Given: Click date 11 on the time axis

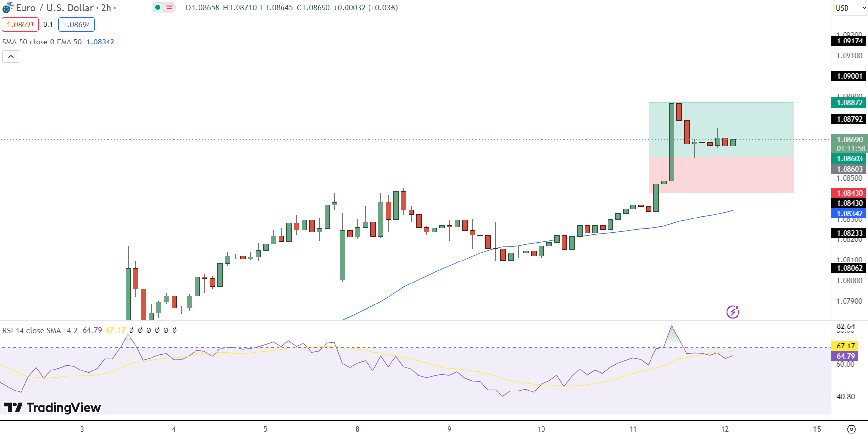Looking at the screenshot, I should coord(633,429).
